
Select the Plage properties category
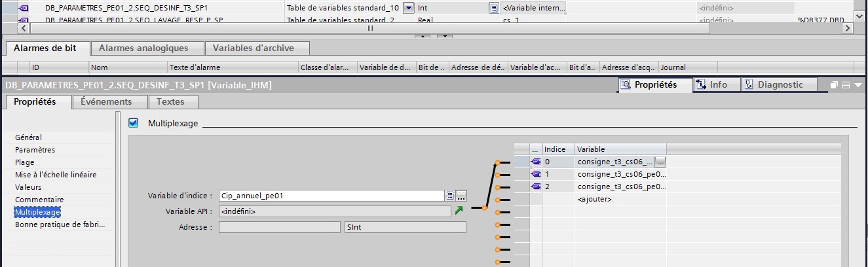click(25, 162)
